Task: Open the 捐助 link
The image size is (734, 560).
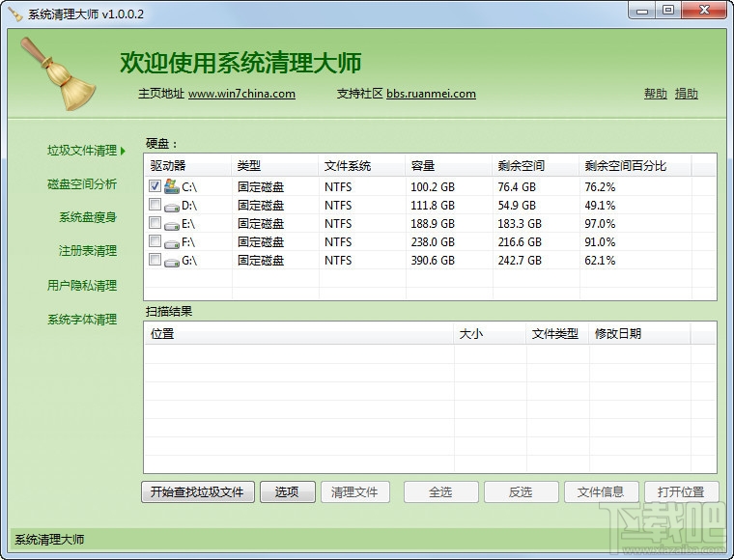Action: click(x=687, y=94)
